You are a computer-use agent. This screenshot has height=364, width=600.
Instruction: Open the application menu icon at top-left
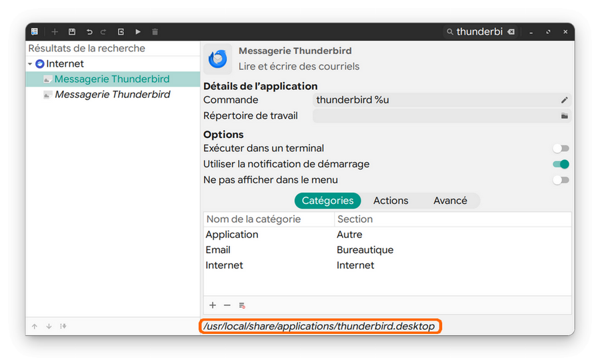[x=35, y=31]
